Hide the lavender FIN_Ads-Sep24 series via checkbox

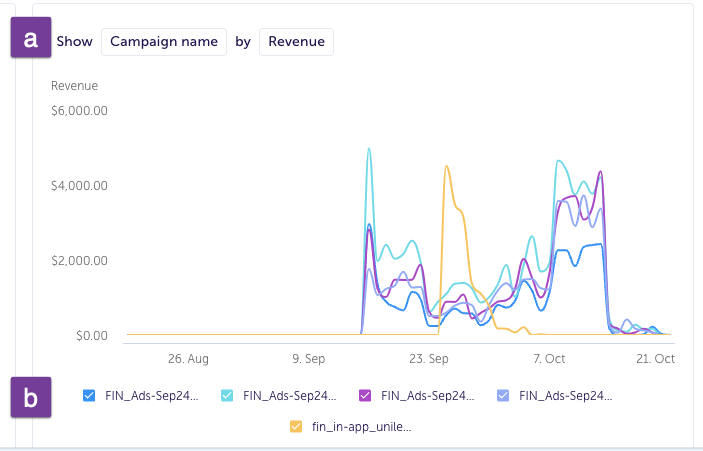pyautogui.click(x=504, y=395)
